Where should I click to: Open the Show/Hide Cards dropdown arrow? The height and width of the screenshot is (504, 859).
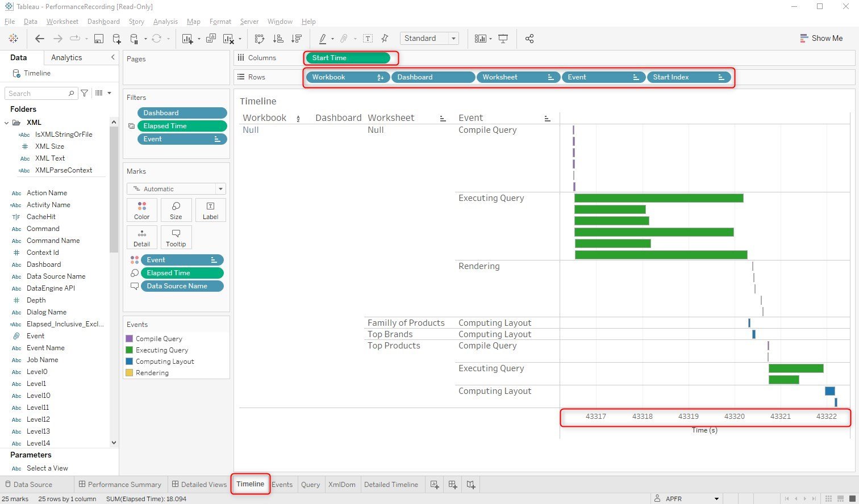490,39
